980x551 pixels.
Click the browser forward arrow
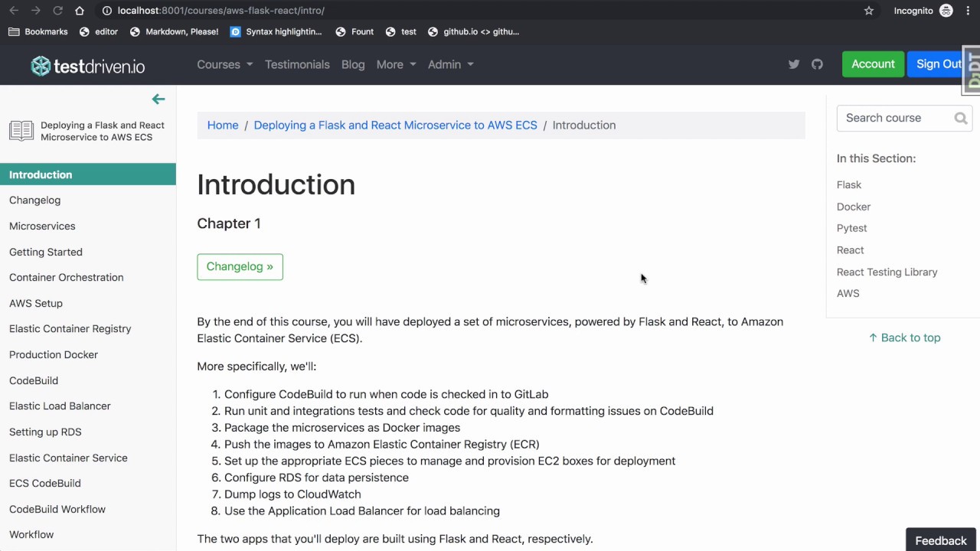tap(35, 11)
